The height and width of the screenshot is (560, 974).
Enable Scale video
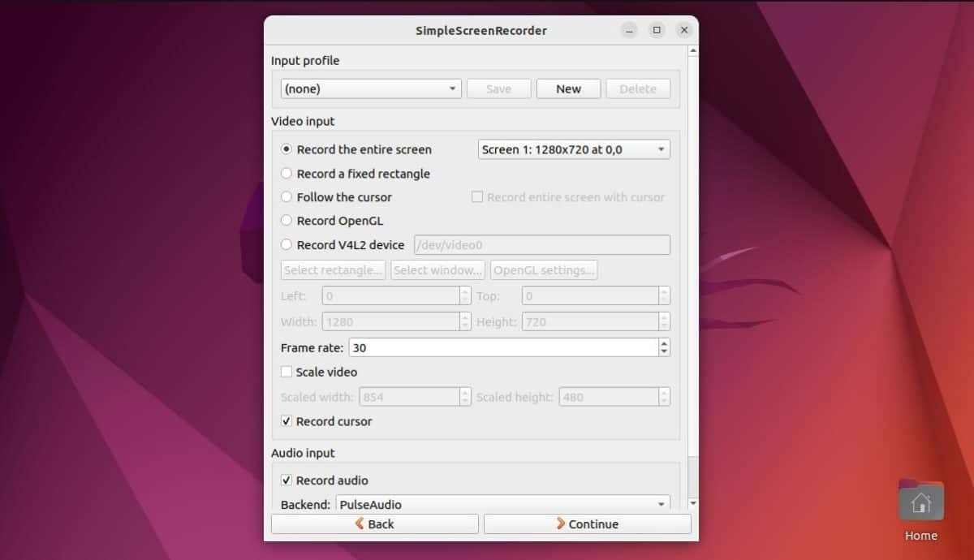click(286, 372)
